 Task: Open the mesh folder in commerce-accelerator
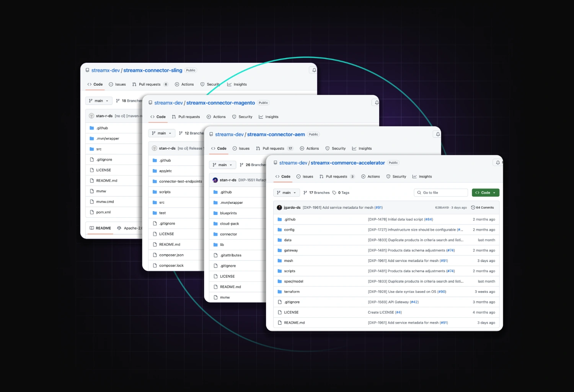point(289,260)
